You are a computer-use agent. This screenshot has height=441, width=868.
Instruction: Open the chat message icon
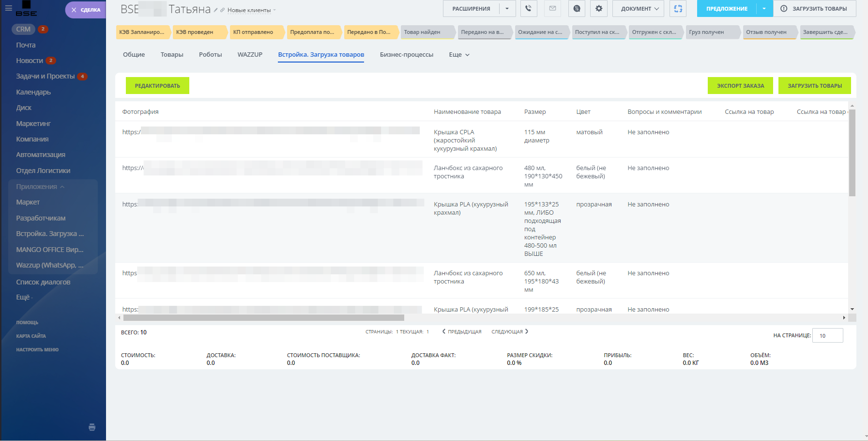pyautogui.click(x=577, y=9)
